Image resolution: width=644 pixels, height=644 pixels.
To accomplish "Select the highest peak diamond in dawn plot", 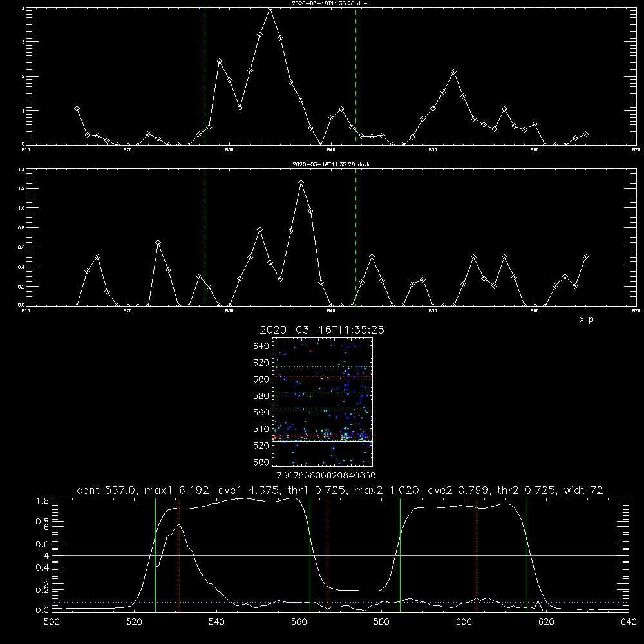I will (x=270, y=8).
